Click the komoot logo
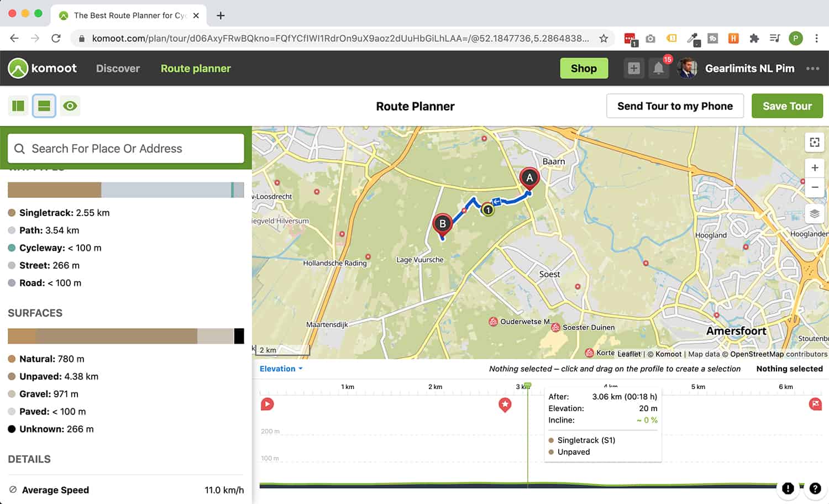 point(43,68)
